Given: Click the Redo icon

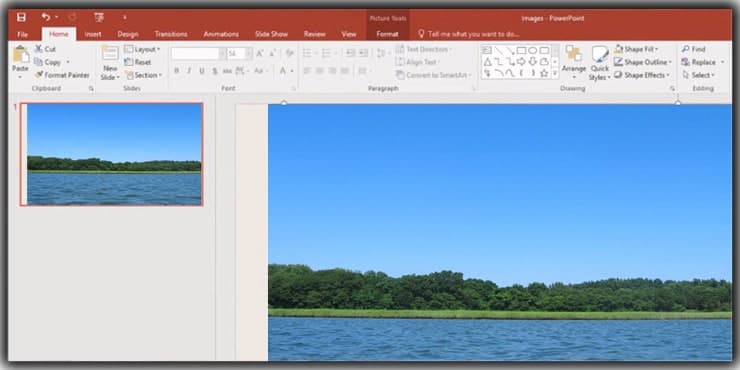Looking at the screenshot, I should click(72, 17).
